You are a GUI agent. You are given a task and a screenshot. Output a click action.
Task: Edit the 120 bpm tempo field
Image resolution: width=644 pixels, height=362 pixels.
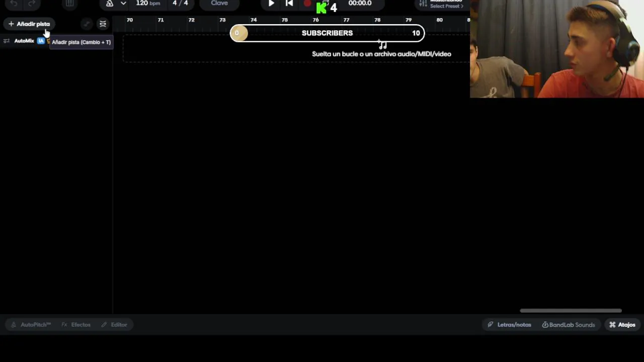(148, 3)
